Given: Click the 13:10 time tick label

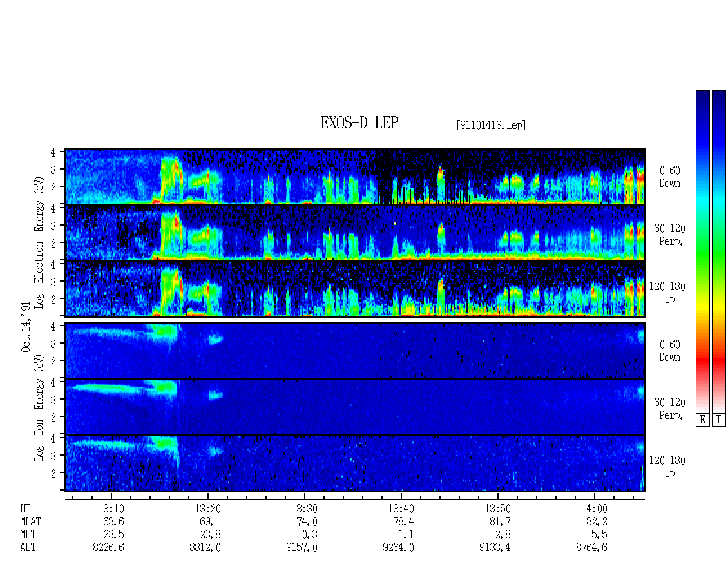Looking at the screenshot, I should (111, 509).
